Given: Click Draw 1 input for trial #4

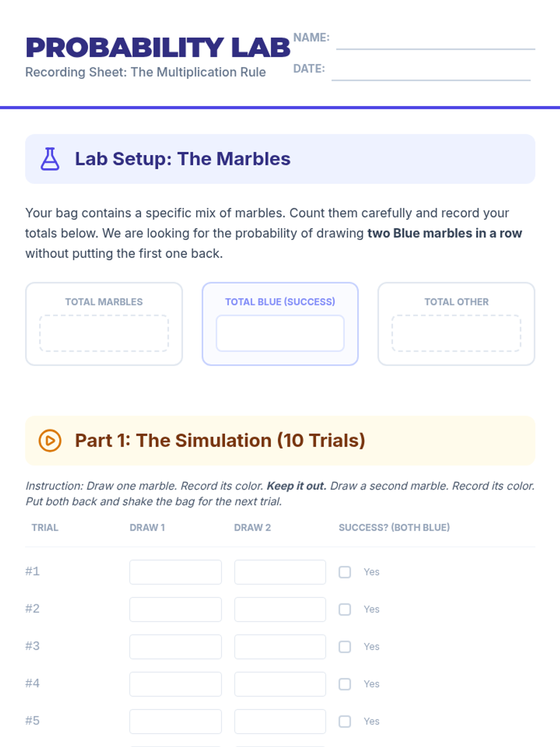Looking at the screenshot, I should 175,684.
